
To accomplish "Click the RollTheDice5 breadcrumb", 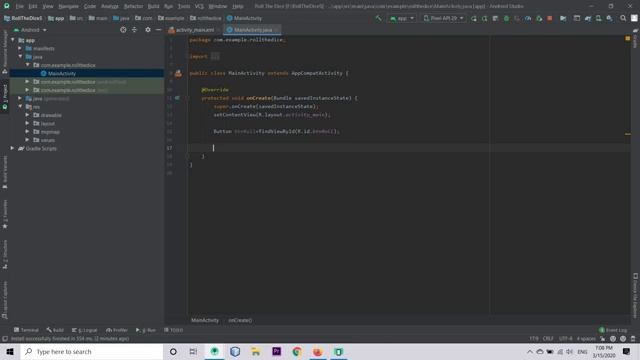I will [23, 18].
